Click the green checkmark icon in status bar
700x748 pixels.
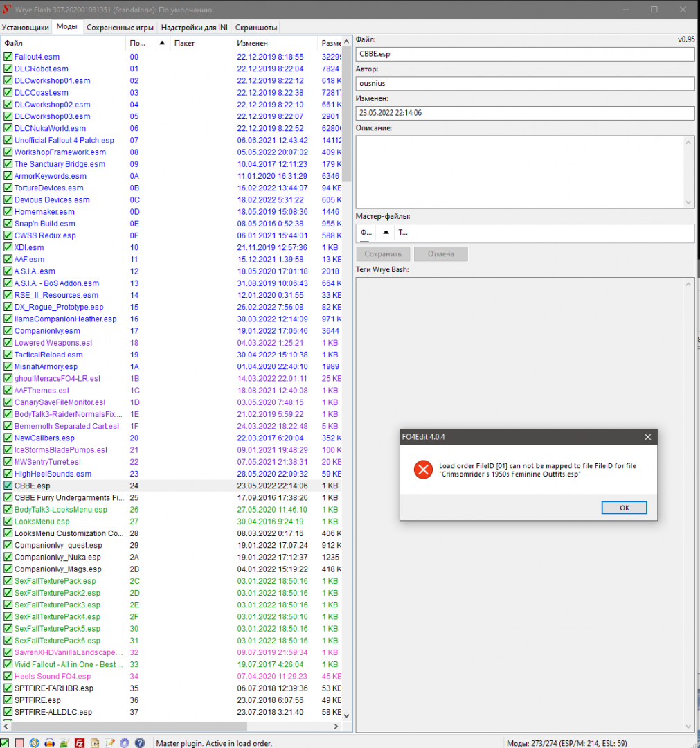pos(6,742)
